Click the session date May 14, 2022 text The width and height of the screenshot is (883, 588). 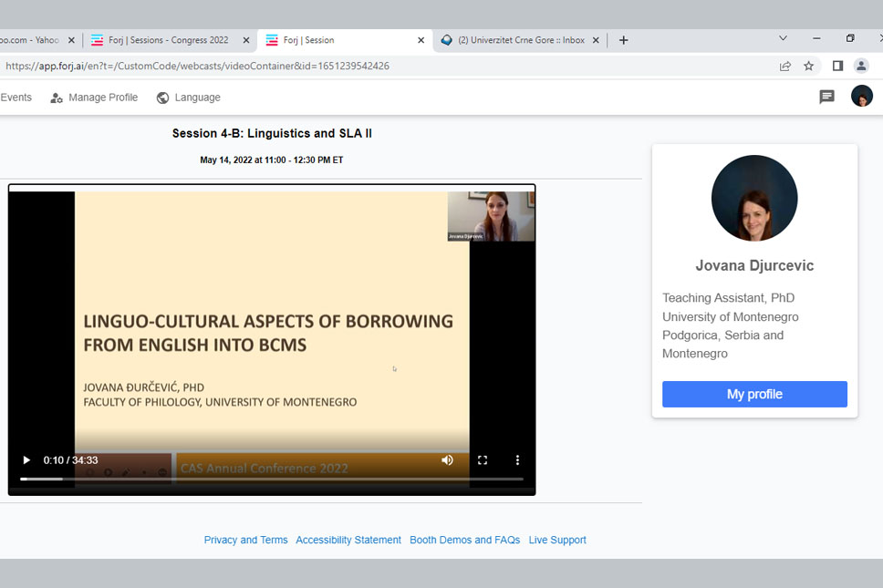click(272, 160)
